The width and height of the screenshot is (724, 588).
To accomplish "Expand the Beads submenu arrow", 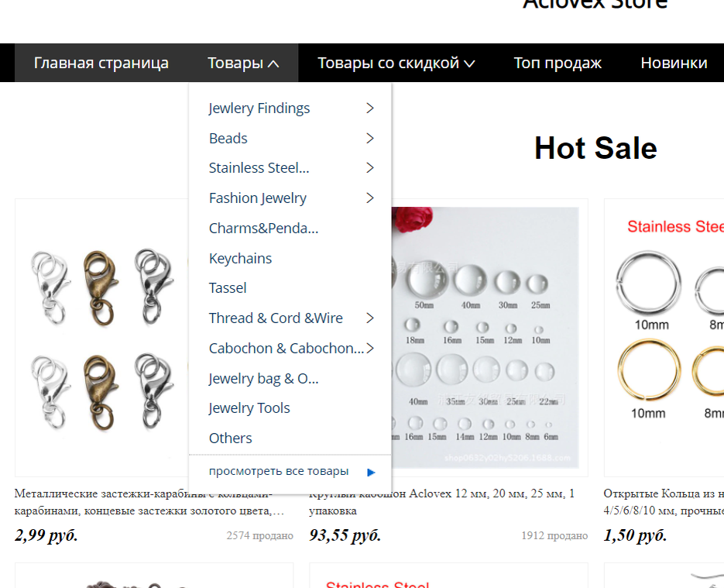I will (370, 138).
